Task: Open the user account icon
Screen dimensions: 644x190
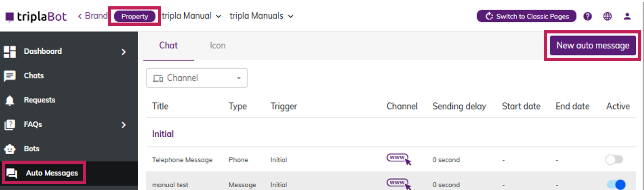Action: 627,16
